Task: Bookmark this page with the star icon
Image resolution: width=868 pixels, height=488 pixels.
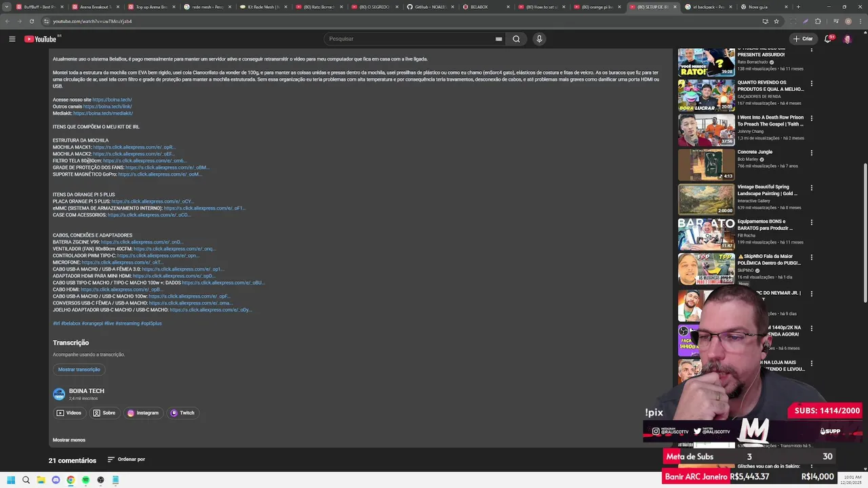Action: click(x=776, y=21)
